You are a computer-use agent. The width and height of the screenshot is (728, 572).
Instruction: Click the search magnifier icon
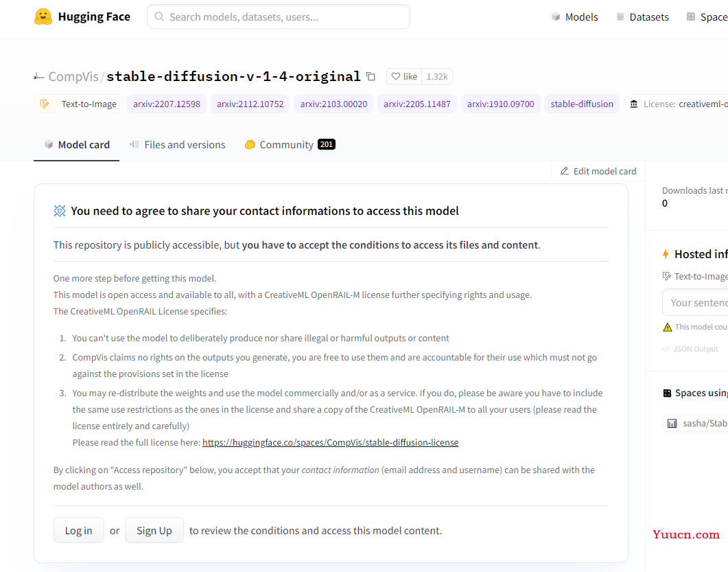pyautogui.click(x=159, y=16)
